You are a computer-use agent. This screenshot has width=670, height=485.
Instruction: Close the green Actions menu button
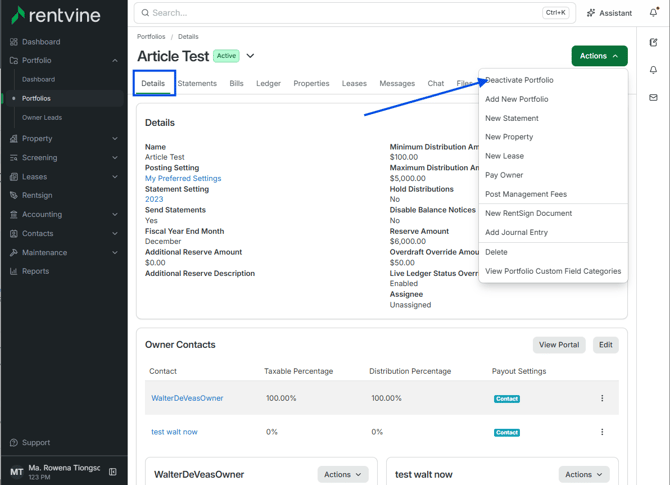click(x=599, y=56)
